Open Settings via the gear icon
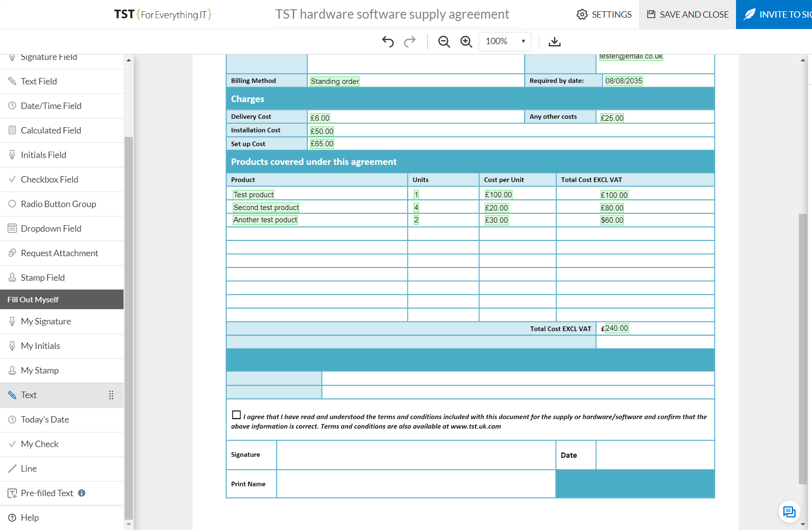This screenshot has height=530, width=812. tap(582, 15)
